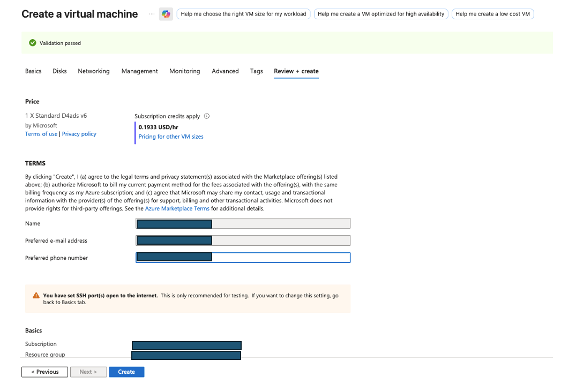The width and height of the screenshot is (576, 392).
Task: Click the Create button
Action: coord(126,372)
